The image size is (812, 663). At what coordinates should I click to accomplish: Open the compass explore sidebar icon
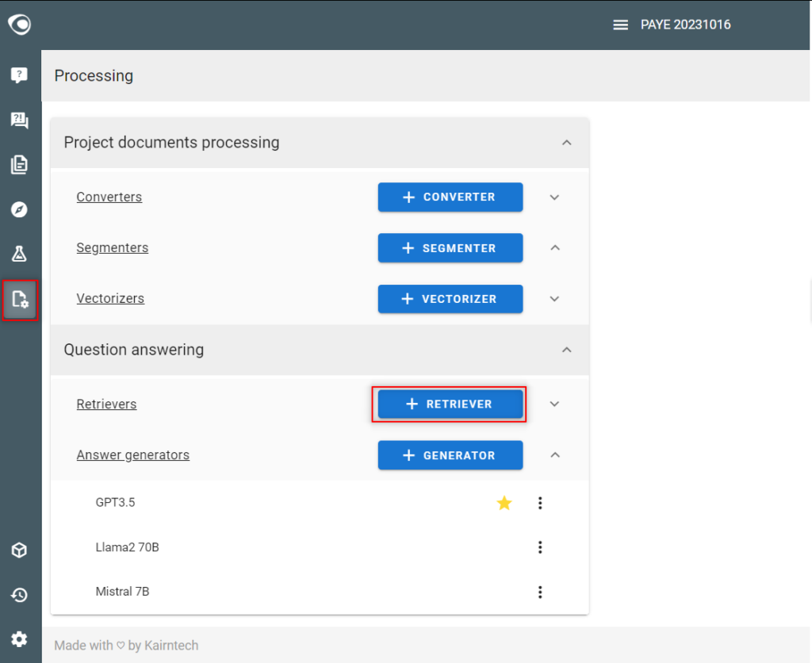[x=20, y=210]
